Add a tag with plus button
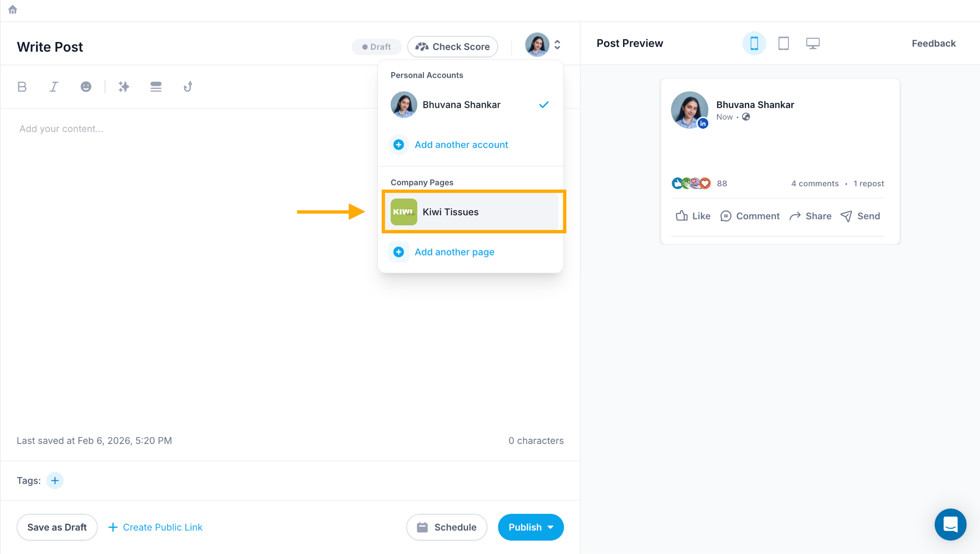The image size is (980, 554). pyautogui.click(x=55, y=480)
